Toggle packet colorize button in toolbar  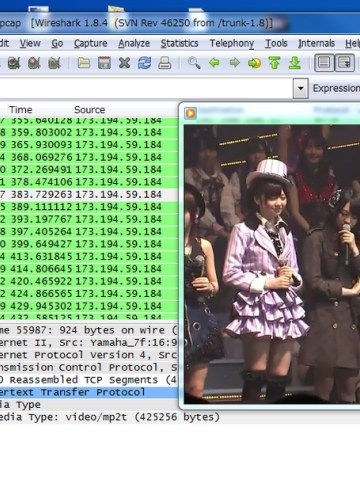324,63
